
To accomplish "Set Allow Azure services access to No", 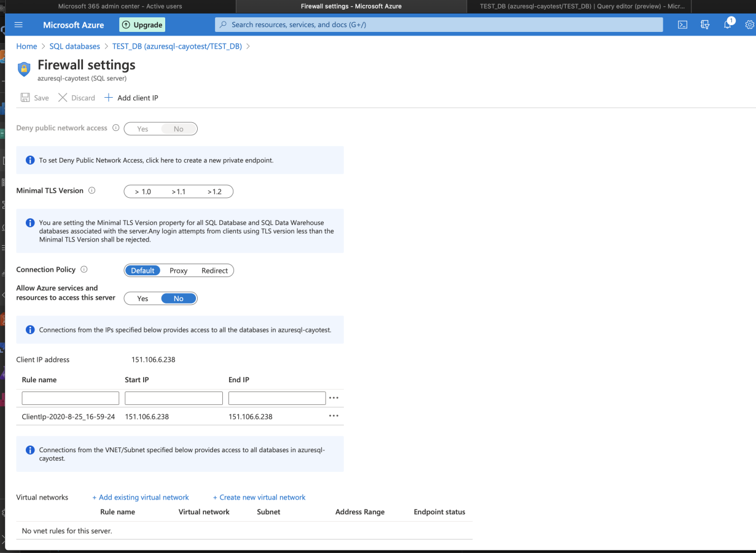I will (179, 299).
